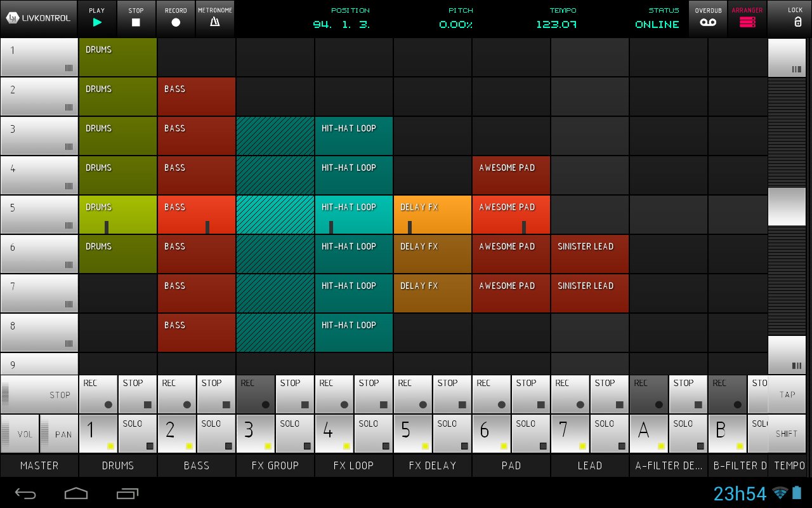Trigger HIT-HAT LOOP clip in scene 8
The width and height of the screenshot is (812, 508).
point(354,333)
